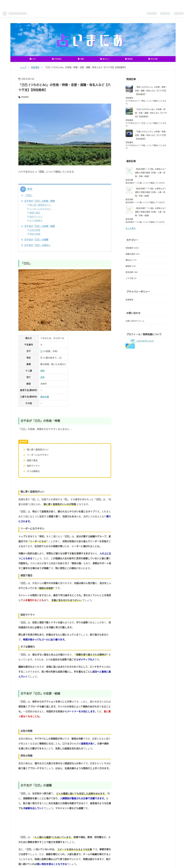
Task: Open the 【姓名判断】「３６画」 article title
Action: pyautogui.click(x=151, y=173)
